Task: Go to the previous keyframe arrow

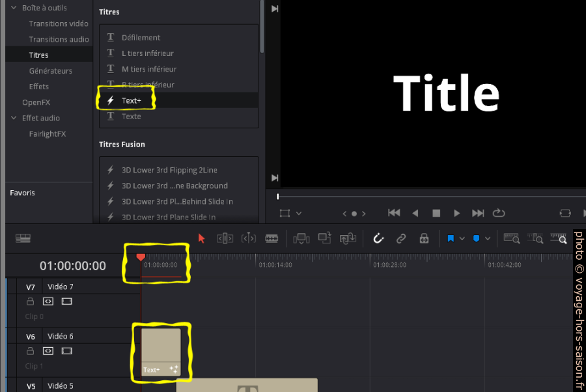Action: click(344, 214)
